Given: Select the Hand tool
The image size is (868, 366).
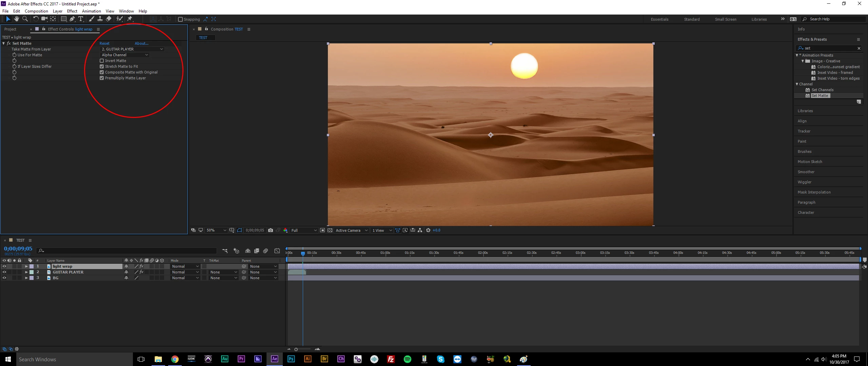Looking at the screenshot, I should (16, 19).
